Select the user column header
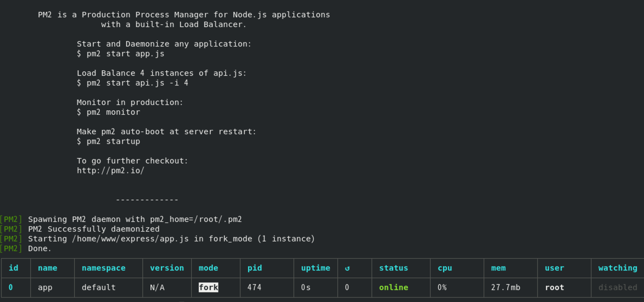644x302 pixels. tap(554, 268)
